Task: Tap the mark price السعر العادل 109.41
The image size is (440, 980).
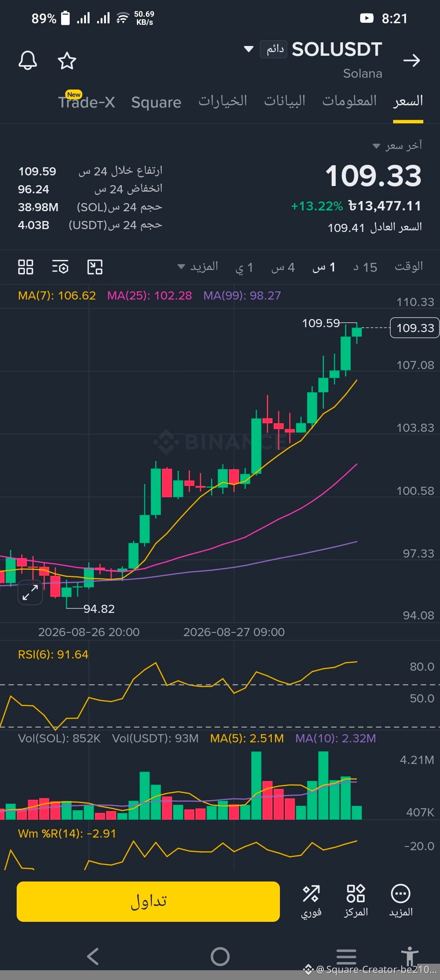Action: point(375,227)
